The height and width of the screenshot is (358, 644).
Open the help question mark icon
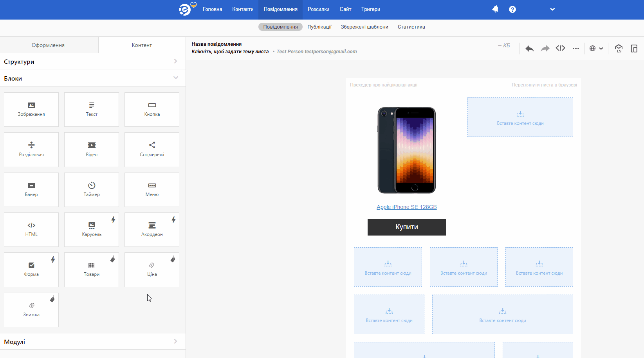[512, 9]
